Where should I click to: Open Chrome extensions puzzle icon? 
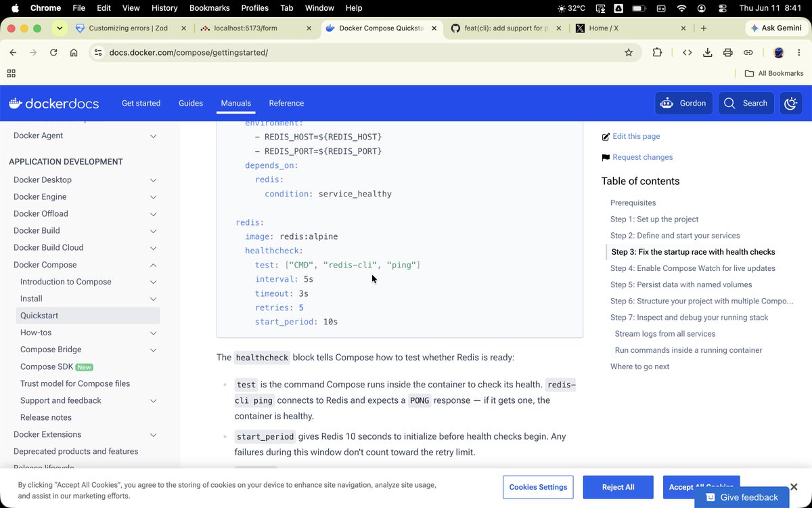(x=657, y=52)
